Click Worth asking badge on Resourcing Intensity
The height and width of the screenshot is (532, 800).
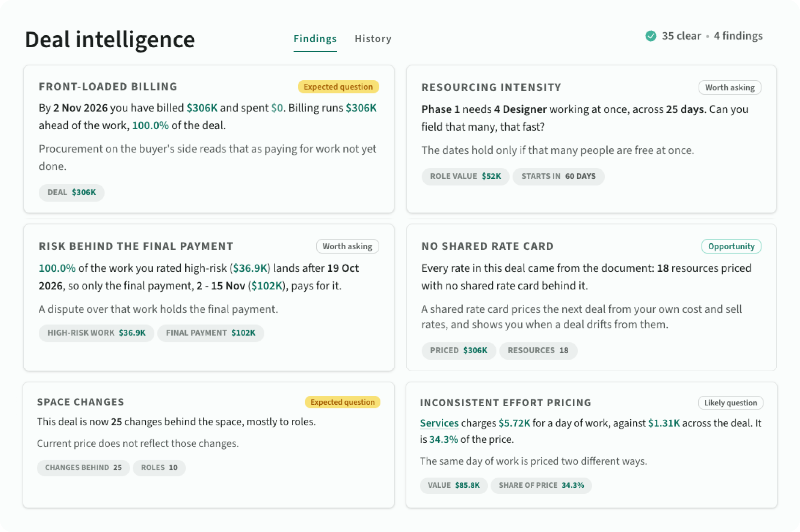coord(729,87)
